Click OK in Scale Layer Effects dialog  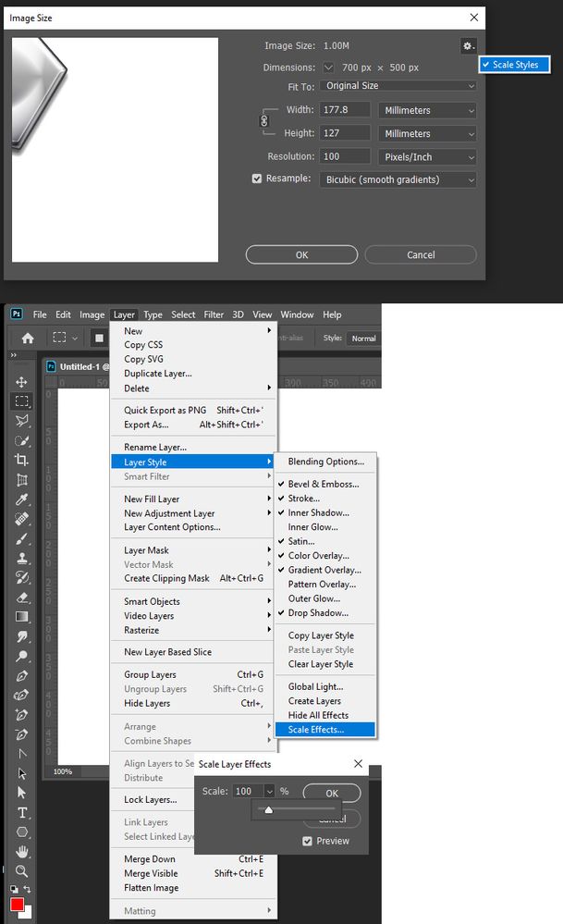332,794
